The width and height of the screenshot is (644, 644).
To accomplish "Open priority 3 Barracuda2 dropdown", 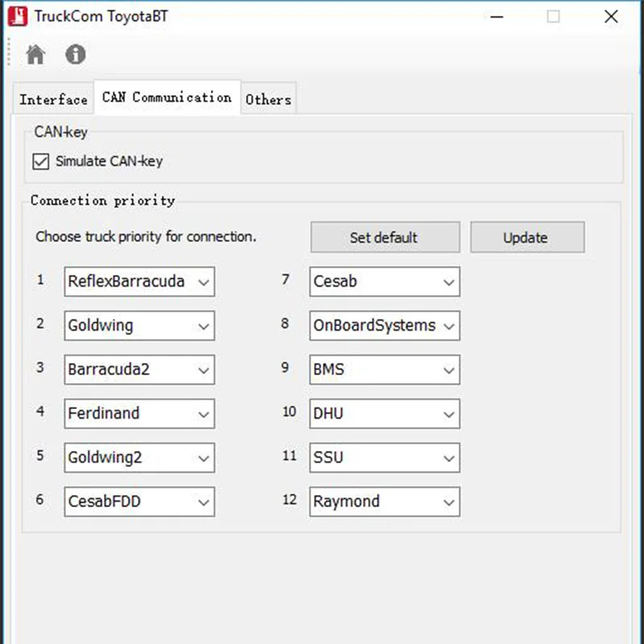I will (139, 369).
